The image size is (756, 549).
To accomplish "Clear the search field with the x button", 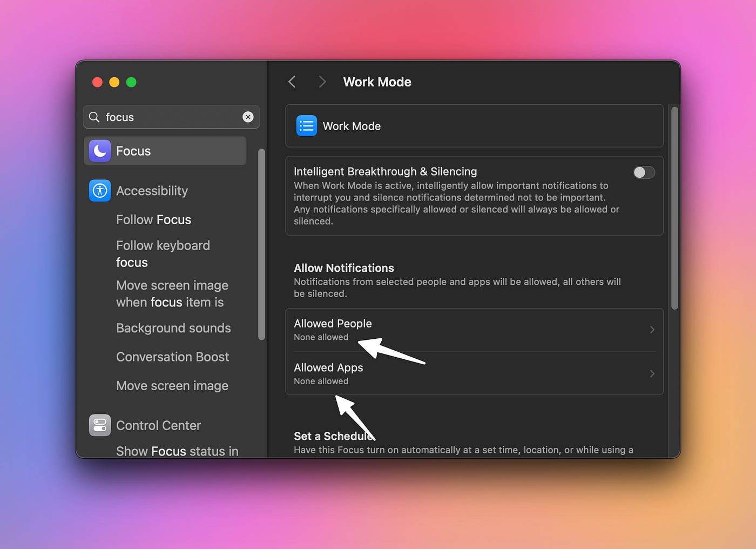I will click(x=248, y=117).
